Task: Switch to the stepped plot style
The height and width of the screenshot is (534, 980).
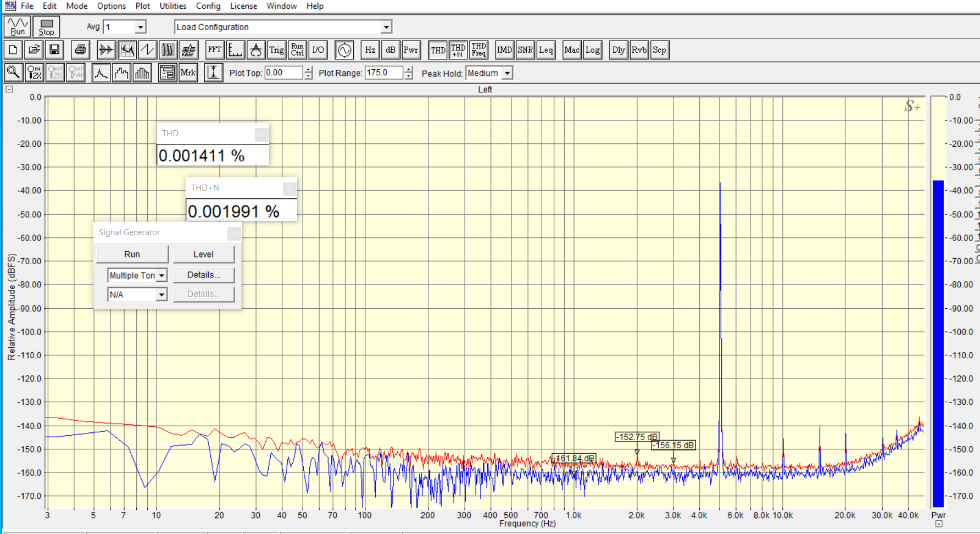Action: tap(121, 73)
